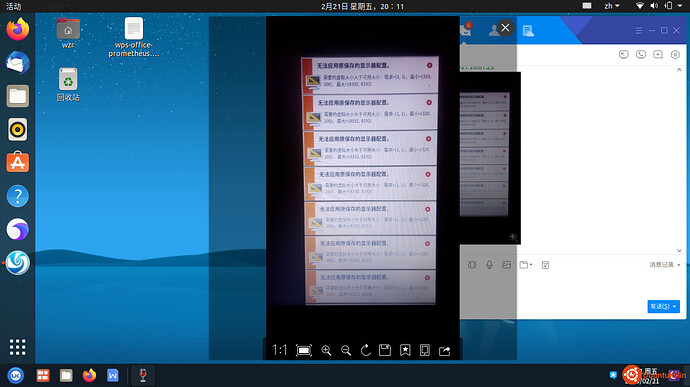Image resolution: width=690 pixels, height=387 pixels.
Task: Open the zh input source dropdown
Action: [x=611, y=6]
